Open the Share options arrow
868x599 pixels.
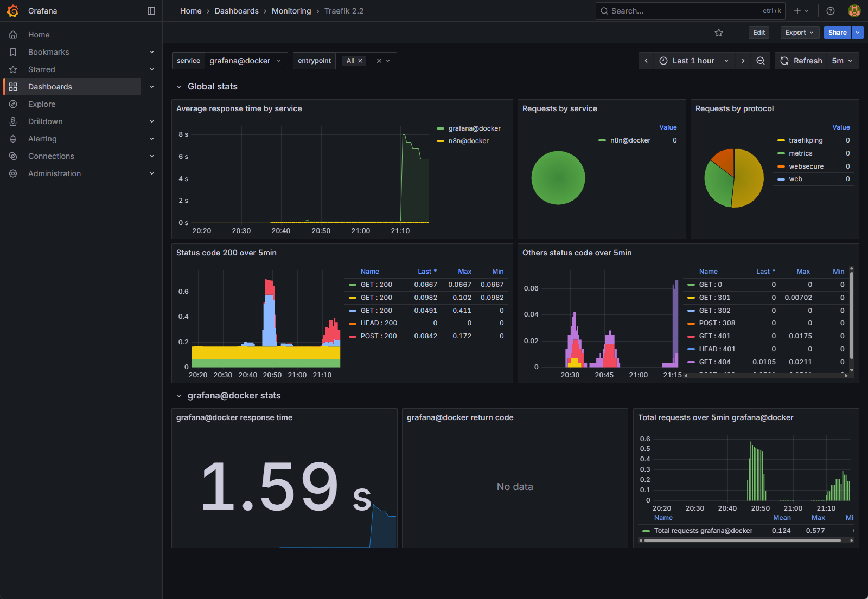[858, 33]
